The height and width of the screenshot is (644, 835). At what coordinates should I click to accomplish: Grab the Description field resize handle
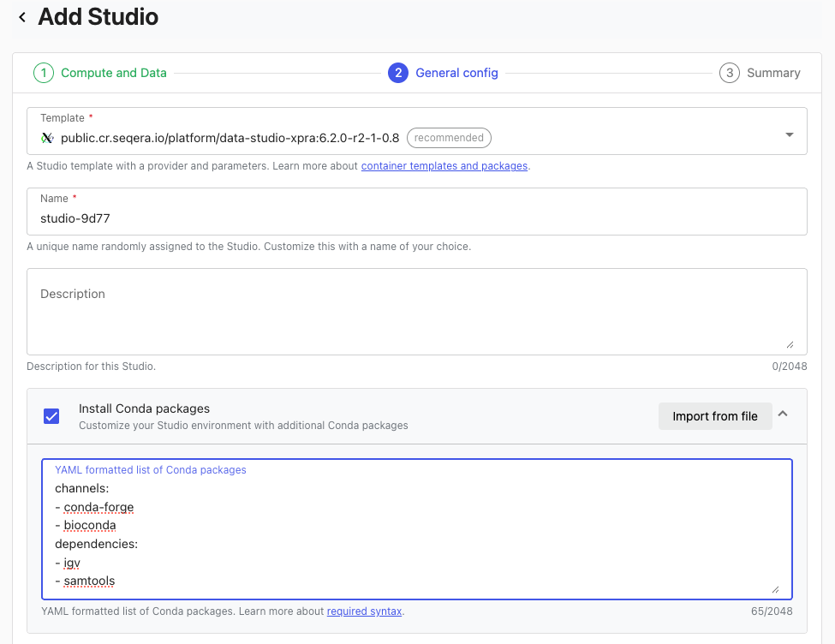[x=790, y=344]
